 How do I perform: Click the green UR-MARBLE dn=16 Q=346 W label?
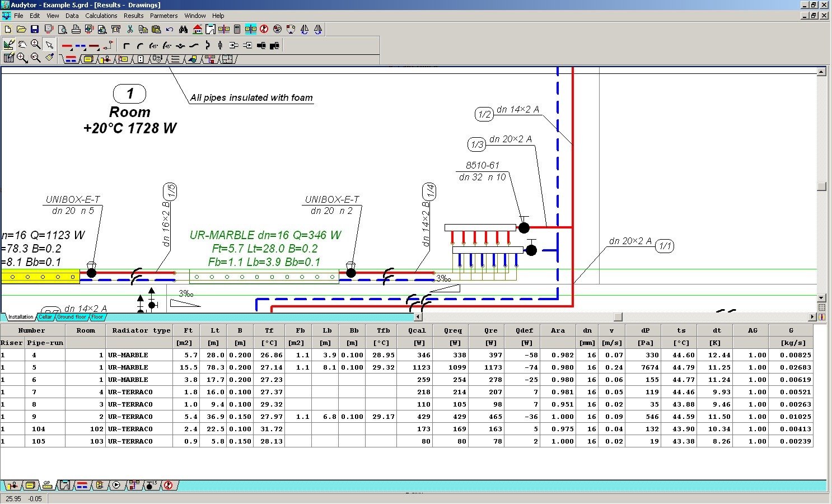pyautogui.click(x=265, y=235)
